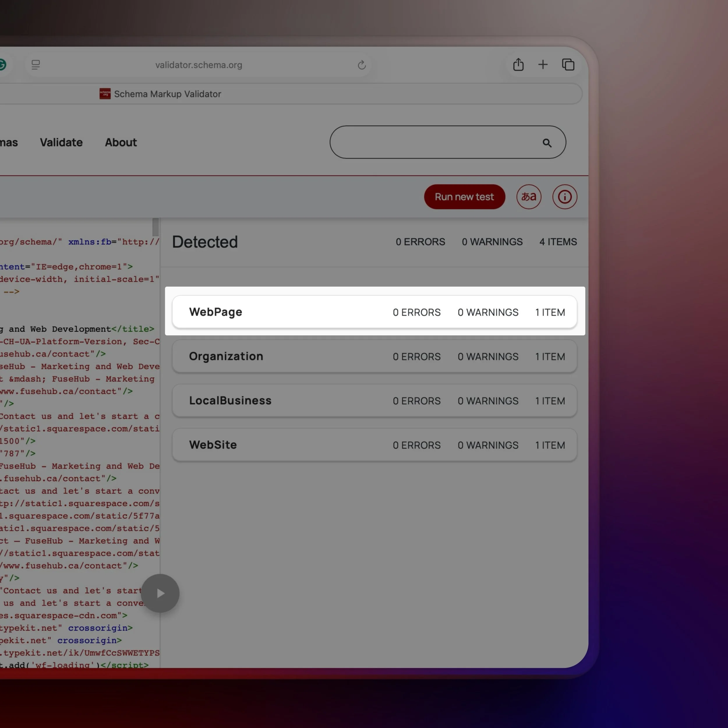Image resolution: width=728 pixels, height=728 pixels.
Task: Open the About menu item
Action: pos(121,142)
